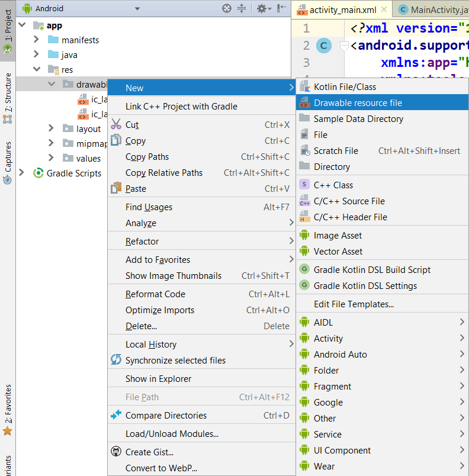
Task: Click the Synchronize refresh icon
Action: coord(116,360)
